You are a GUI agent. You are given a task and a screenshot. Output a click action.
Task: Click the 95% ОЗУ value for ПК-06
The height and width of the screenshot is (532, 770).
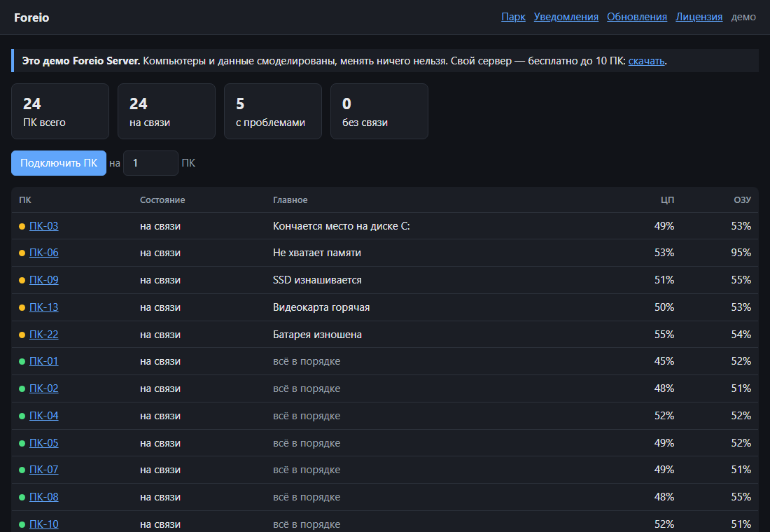click(741, 253)
